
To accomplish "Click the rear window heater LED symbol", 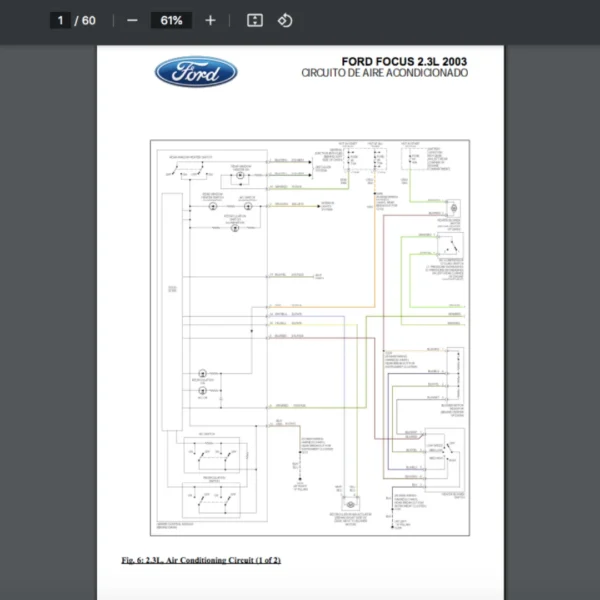I will click(239, 175).
